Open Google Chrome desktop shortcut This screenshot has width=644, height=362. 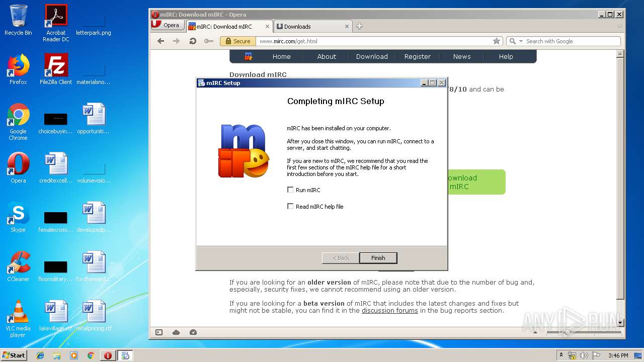(x=18, y=122)
